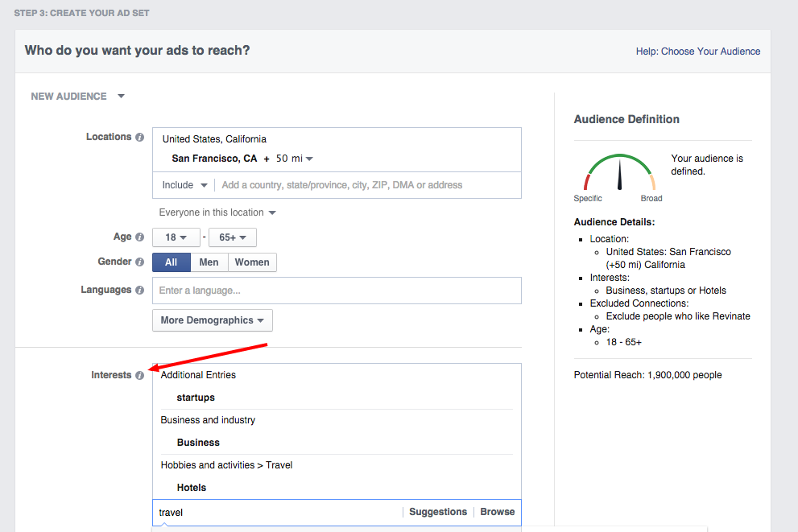Select Women gender option
Image resolution: width=798 pixels, height=532 pixels.
(252, 262)
